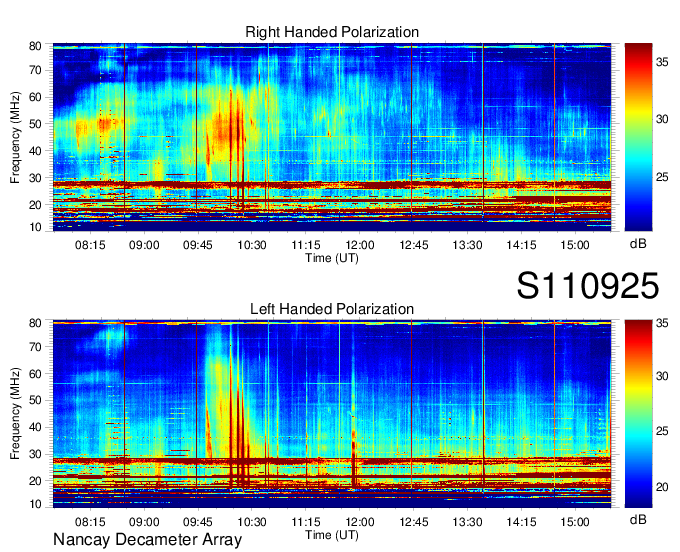Click the 20 value on bottom color bar scale
This screenshot has height=552, width=680.
pyautogui.click(x=662, y=487)
